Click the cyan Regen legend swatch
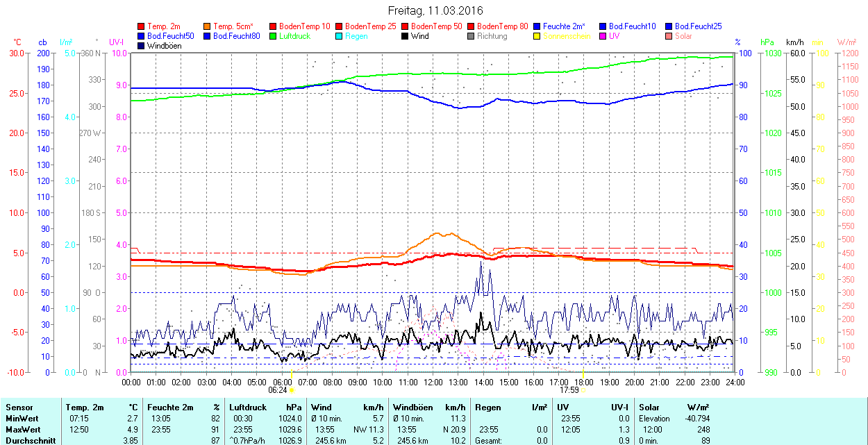Image resolution: width=868 pixels, height=445 pixels. (340, 36)
